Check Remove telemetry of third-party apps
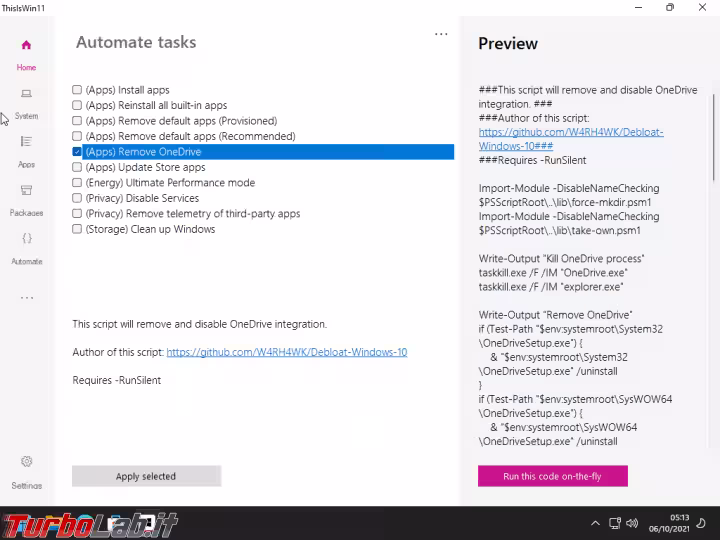The height and width of the screenshot is (540, 720). coord(77,214)
